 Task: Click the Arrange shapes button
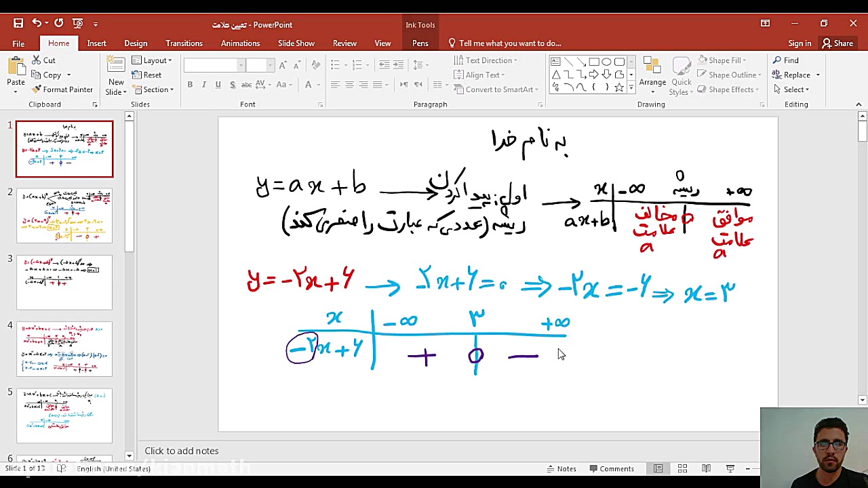click(x=652, y=75)
